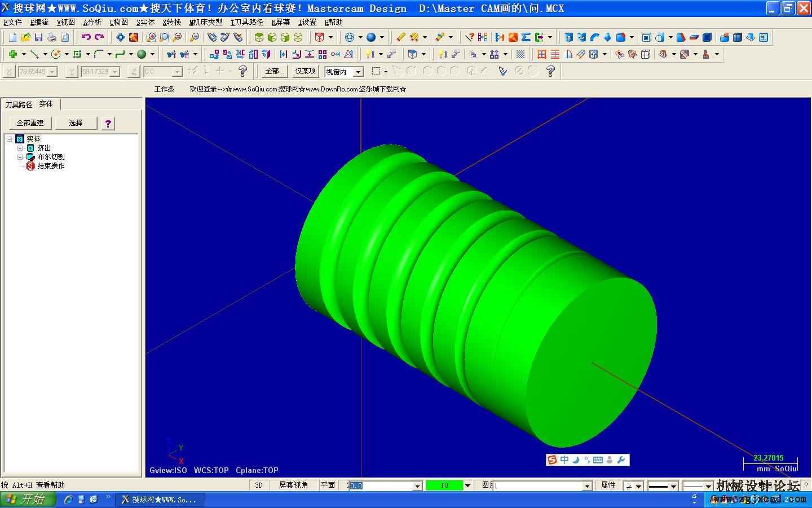Expand the 布尔切割 tree node

(20, 157)
